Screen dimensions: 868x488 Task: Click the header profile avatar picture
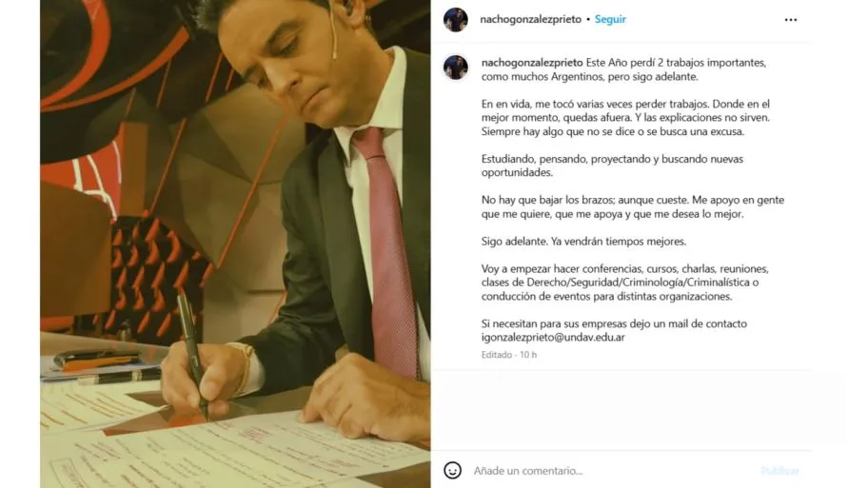pos(456,19)
